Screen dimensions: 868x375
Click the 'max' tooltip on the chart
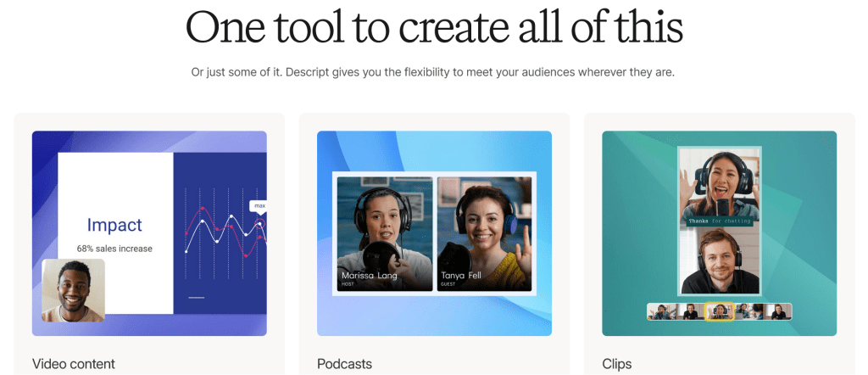click(x=259, y=205)
